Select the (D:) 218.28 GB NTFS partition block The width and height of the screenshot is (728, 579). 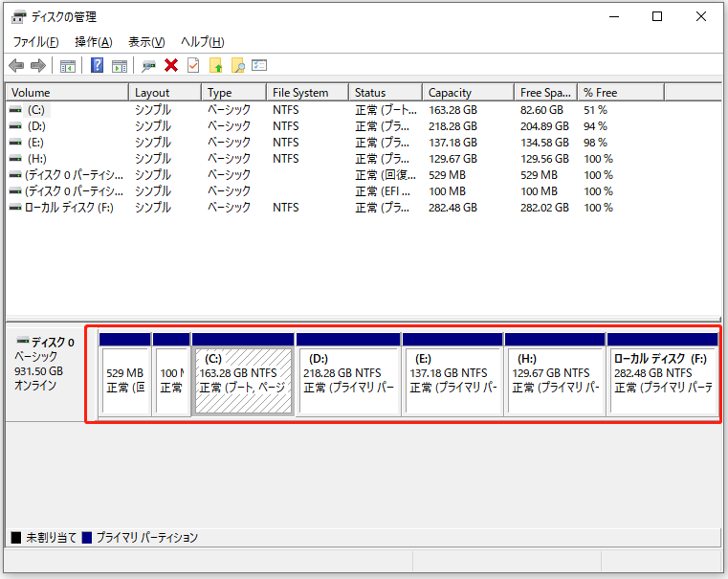348,373
